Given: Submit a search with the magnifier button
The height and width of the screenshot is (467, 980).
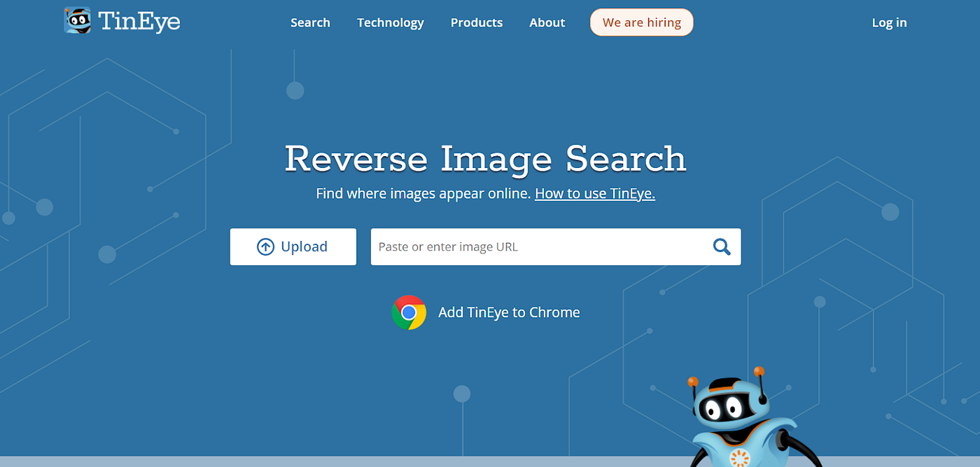Looking at the screenshot, I should [x=721, y=246].
